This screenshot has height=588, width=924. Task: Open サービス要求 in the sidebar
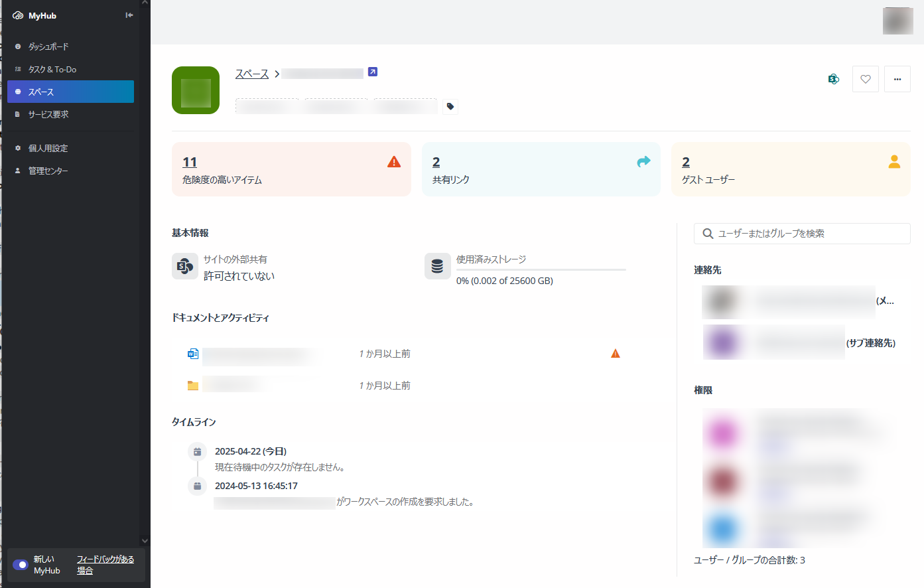70,114
